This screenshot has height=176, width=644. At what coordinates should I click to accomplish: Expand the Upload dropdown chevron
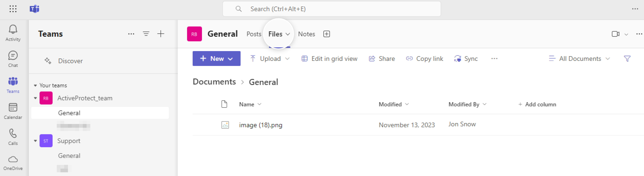tap(287, 59)
